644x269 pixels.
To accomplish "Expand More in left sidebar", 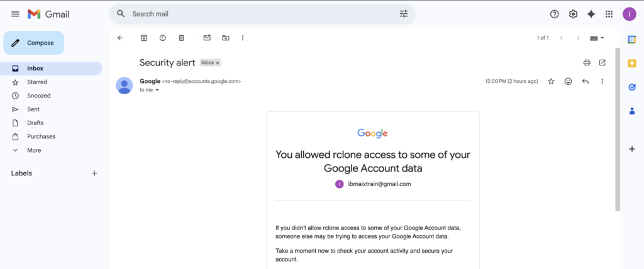I will coord(34,150).
